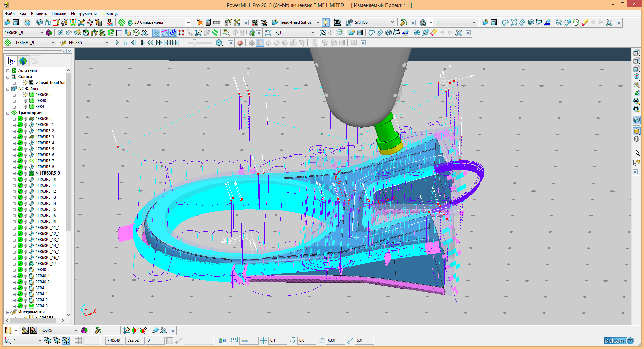Toggle green check for 2FR40_1 toolpath
644x349 pixels.
pos(20,276)
